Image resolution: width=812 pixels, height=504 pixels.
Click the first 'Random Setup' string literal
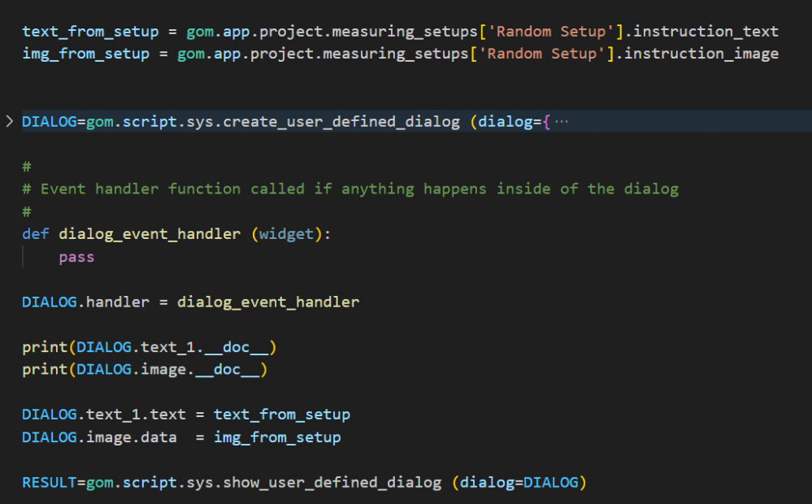coord(550,32)
